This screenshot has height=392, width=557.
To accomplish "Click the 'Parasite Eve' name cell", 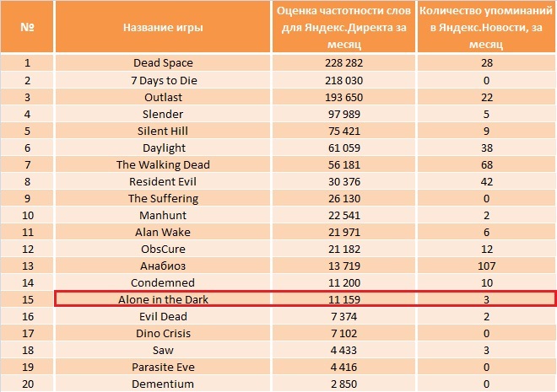I will click(163, 367).
